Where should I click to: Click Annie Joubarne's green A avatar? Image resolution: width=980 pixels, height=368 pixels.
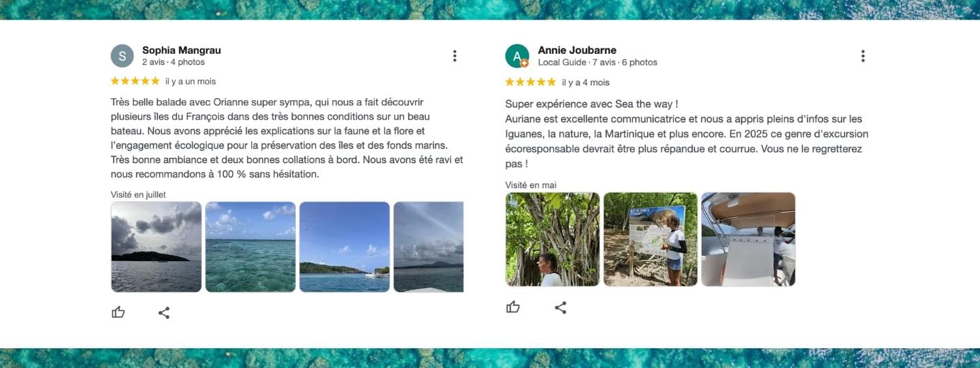[x=517, y=56]
